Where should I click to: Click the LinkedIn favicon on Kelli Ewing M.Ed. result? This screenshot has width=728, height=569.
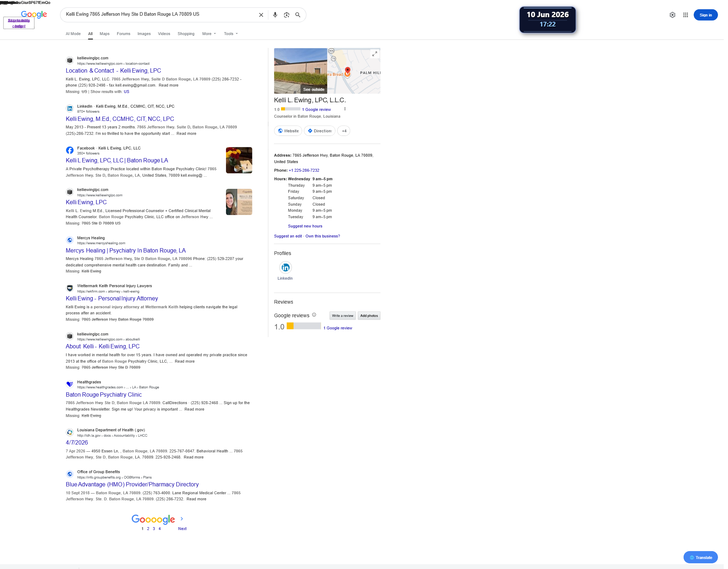[x=70, y=108]
